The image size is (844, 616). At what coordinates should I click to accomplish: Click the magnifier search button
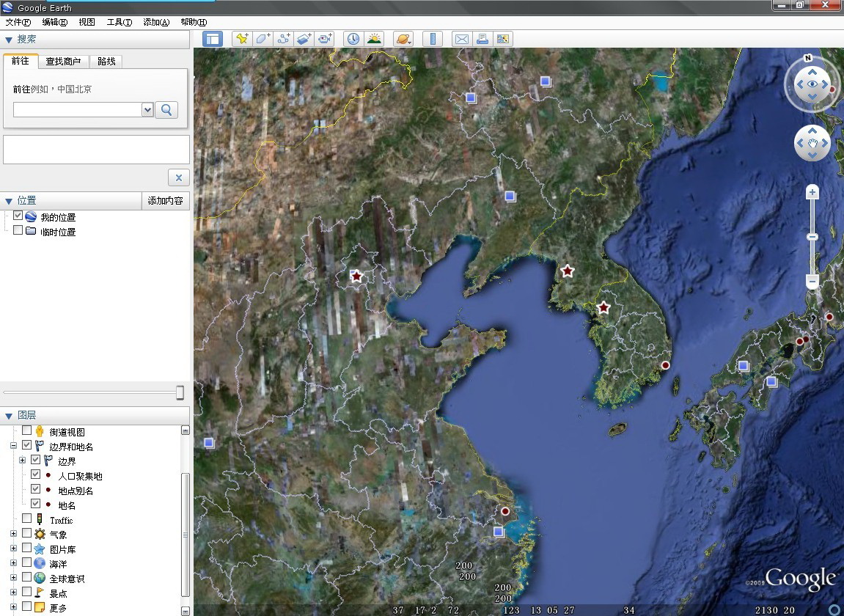coord(166,109)
